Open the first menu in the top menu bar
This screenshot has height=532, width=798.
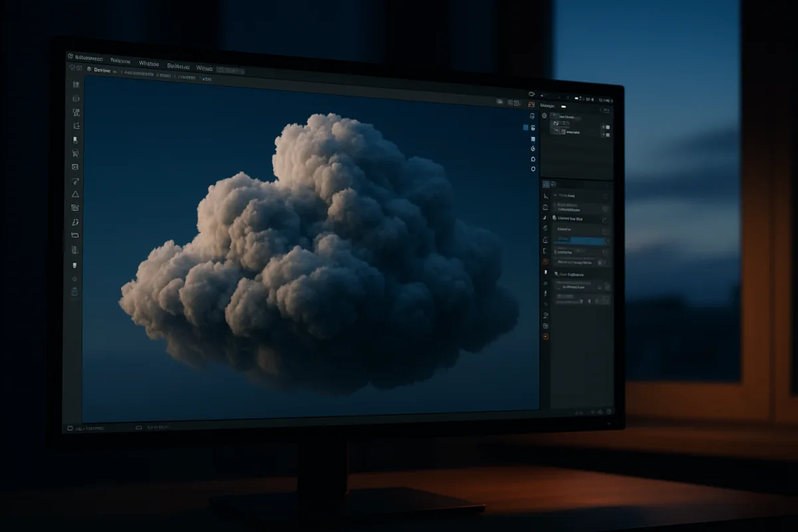point(88,59)
